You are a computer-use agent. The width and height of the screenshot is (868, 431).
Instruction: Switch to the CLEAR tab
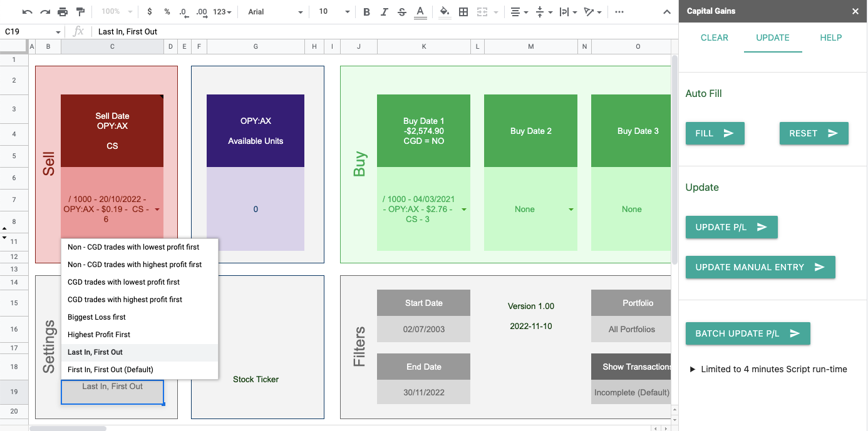click(x=714, y=38)
